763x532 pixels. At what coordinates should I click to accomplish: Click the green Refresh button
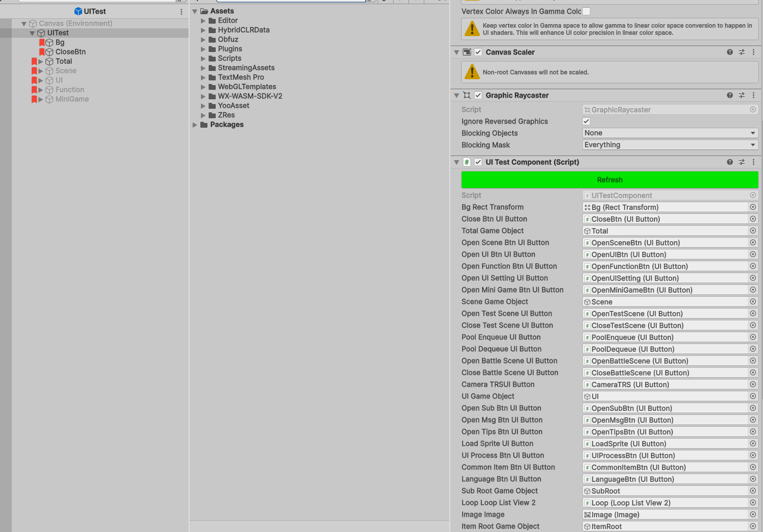pos(609,180)
